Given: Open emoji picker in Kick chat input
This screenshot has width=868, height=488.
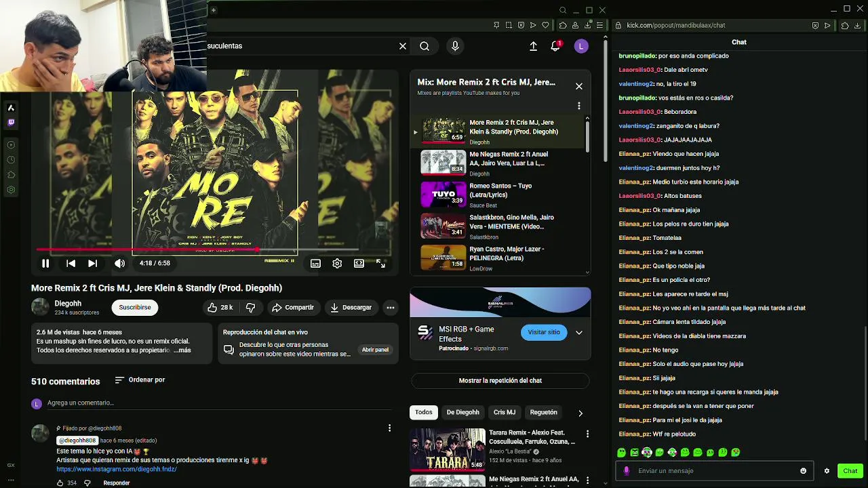Looking at the screenshot, I should (804, 471).
